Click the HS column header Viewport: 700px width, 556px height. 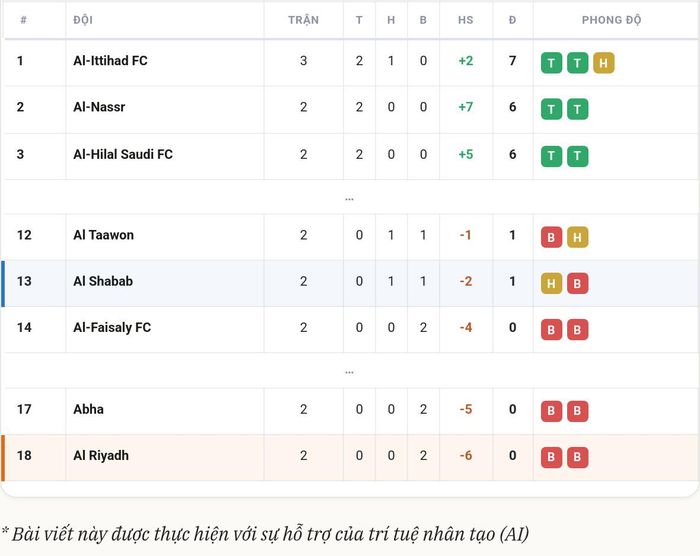466,20
